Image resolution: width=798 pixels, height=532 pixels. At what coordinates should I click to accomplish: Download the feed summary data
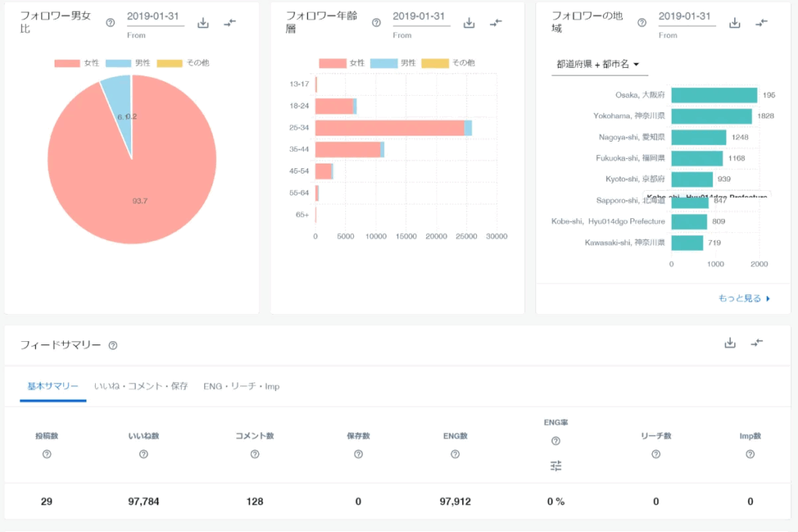click(730, 343)
